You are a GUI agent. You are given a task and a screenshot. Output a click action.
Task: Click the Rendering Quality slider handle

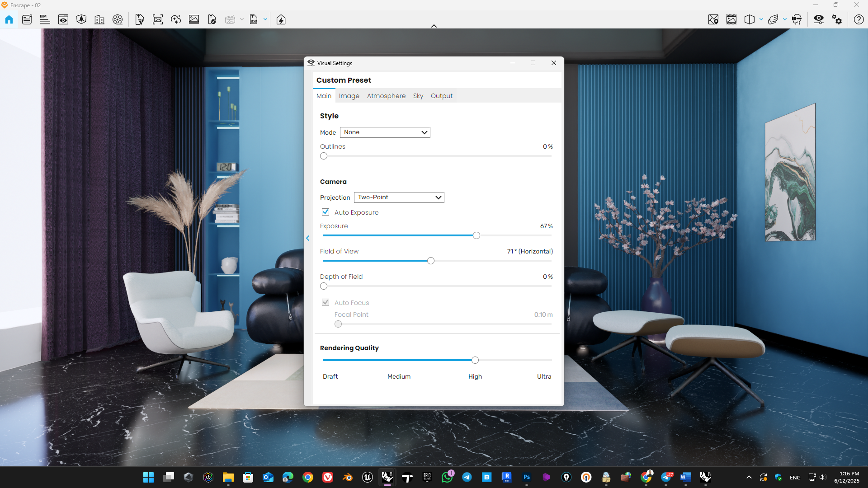pos(475,360)
